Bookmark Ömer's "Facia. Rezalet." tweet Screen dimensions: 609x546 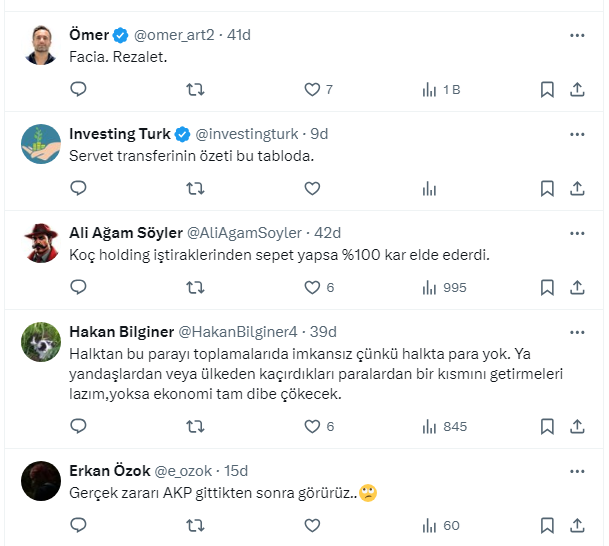547,90
